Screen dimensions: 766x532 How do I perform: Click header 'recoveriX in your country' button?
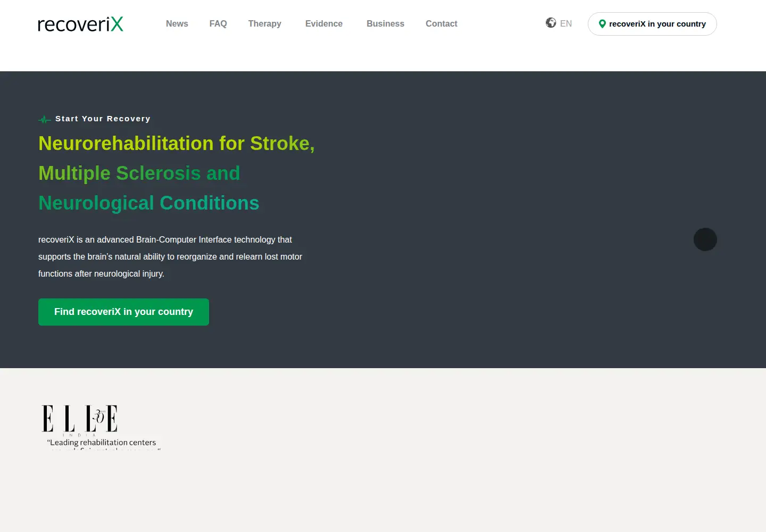652,24
